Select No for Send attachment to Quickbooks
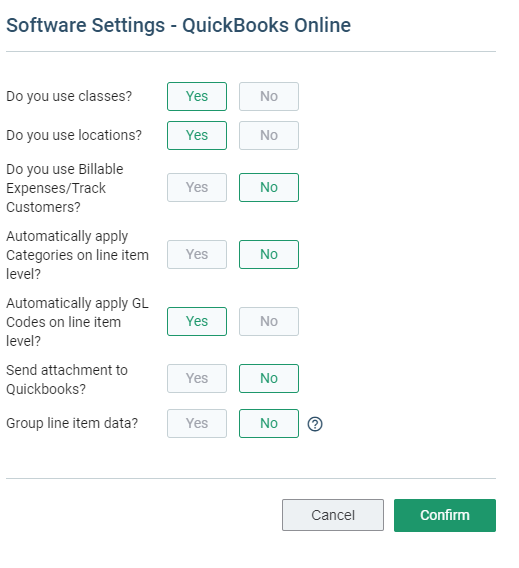The image size is (519, 568). tap(269, 379)
